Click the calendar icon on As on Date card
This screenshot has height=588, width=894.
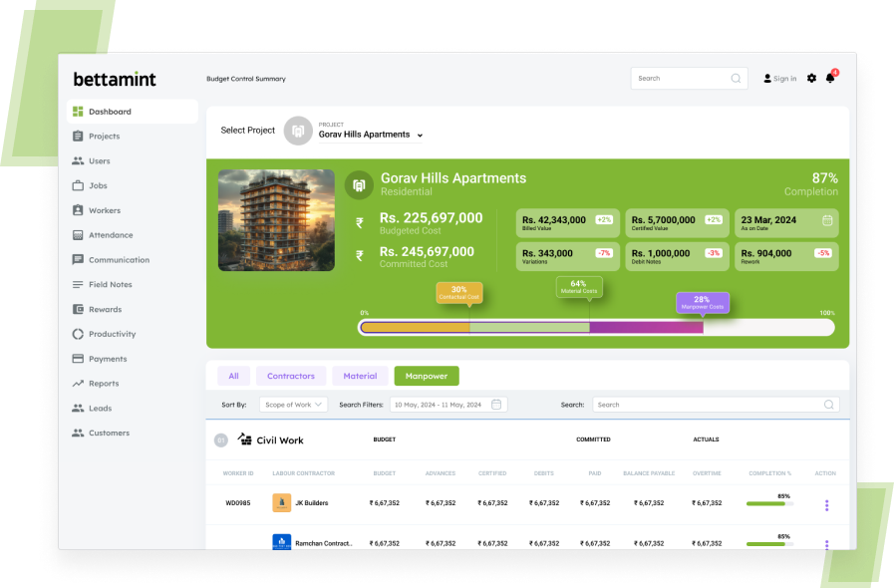[x=827, y=220]
